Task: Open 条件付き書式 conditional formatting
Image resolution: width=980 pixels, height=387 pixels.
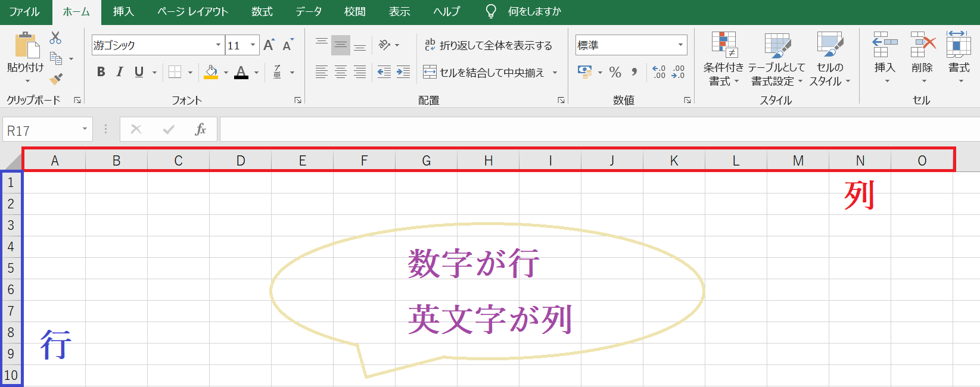Action: (x=724, y=58)
